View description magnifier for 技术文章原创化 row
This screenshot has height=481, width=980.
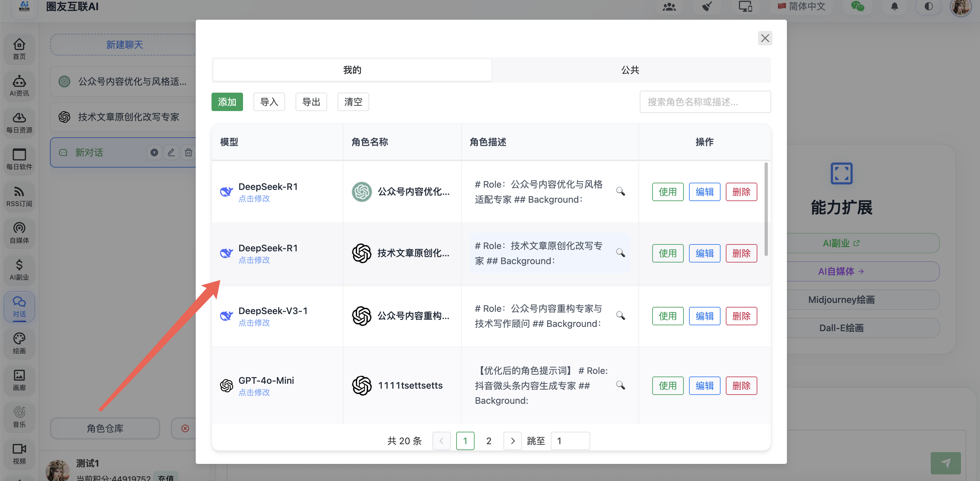click(620, 253)
